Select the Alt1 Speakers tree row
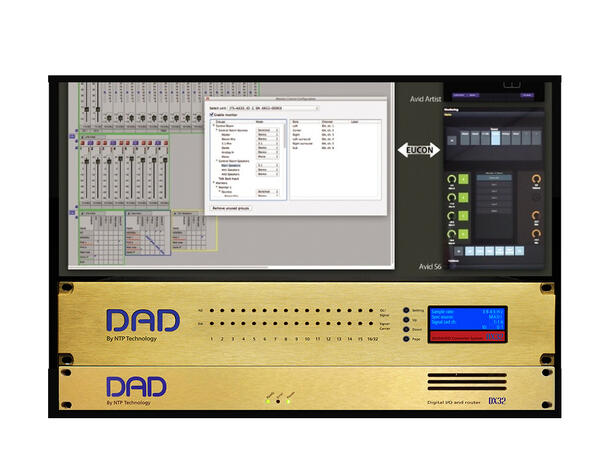The height and width of the screenshot is (450, 610). 231,170
